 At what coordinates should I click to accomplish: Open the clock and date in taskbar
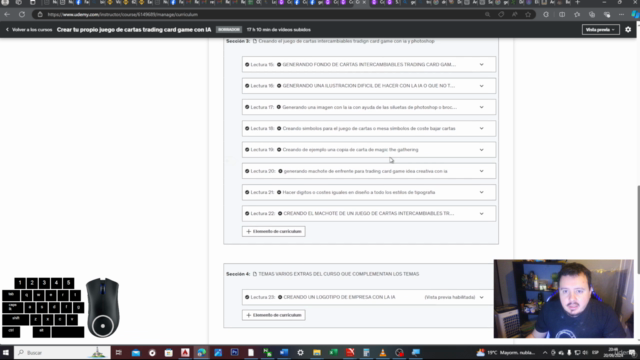click(x=613, y=353)
